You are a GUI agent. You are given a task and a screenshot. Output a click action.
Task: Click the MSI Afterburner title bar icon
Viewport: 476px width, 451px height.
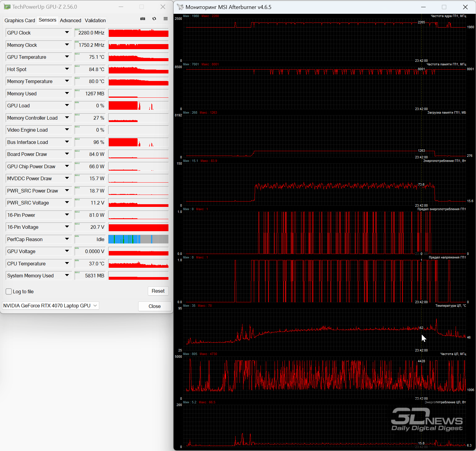click(x=180, y=7)
